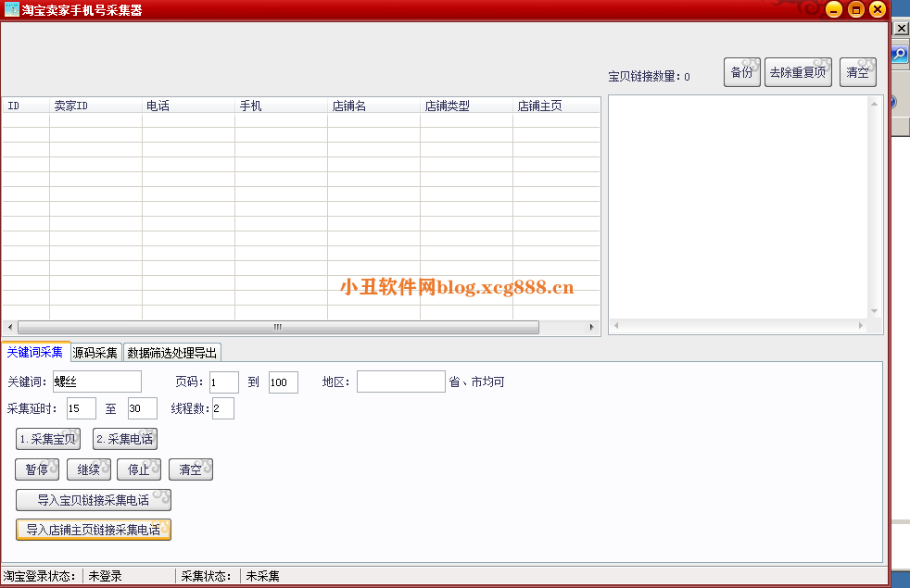Click the 电话 column header
The height and width of the screenshot is (588, 910).
[189, 106]
